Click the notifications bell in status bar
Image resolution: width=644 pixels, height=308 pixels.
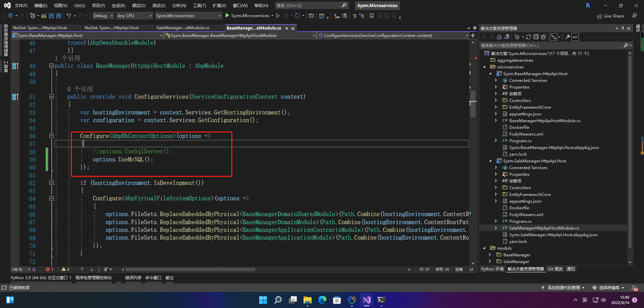click(634, 288)
